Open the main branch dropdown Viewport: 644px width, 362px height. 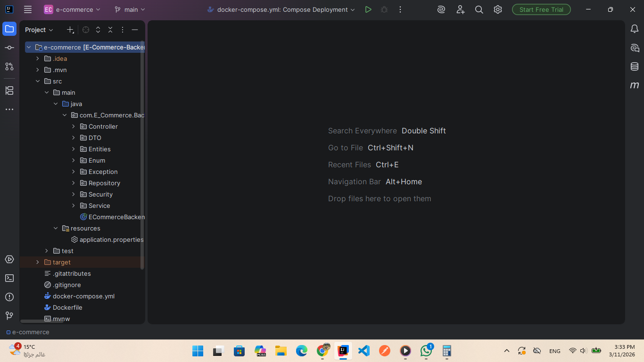[130, 9]
